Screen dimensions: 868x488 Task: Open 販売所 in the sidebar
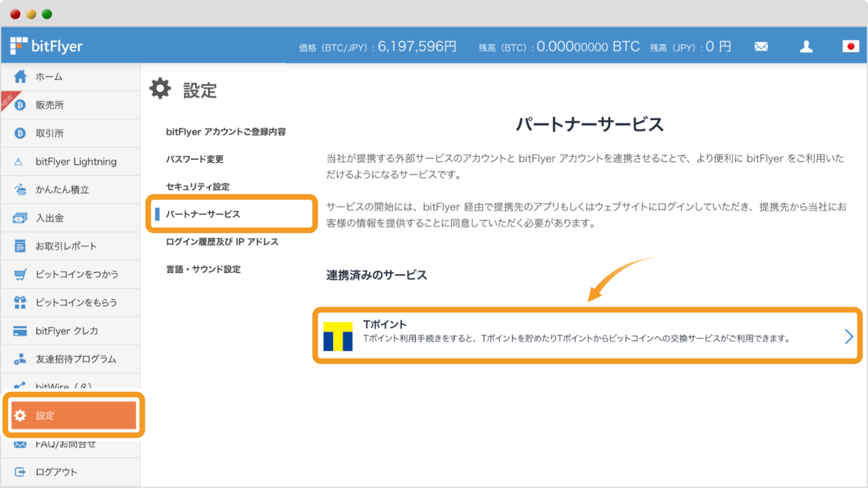coord(70,105)
